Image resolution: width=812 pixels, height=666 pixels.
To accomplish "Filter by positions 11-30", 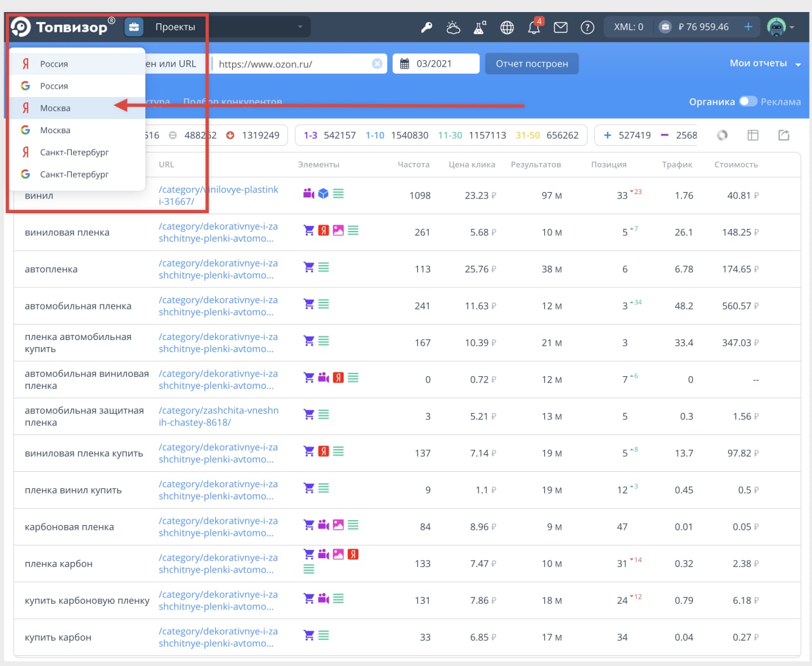I will (x=472, y=135).
